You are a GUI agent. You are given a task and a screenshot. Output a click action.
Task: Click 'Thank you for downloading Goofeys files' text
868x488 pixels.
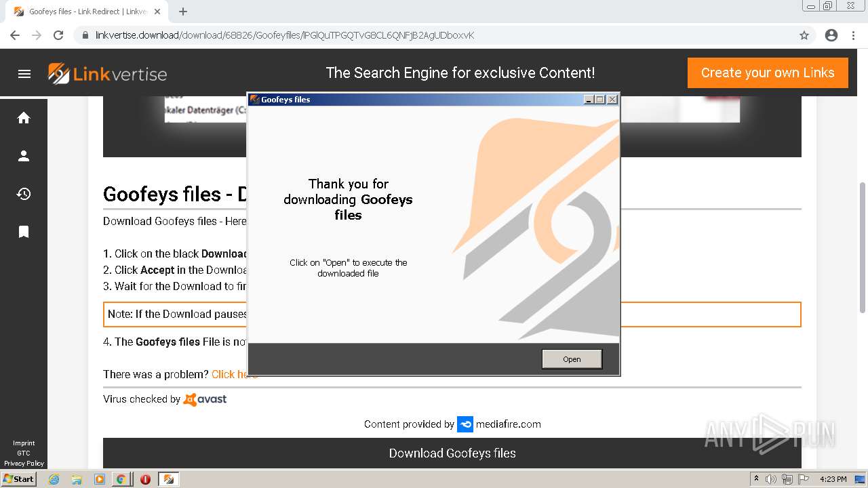pyautogui.click(x=348, y=199)
